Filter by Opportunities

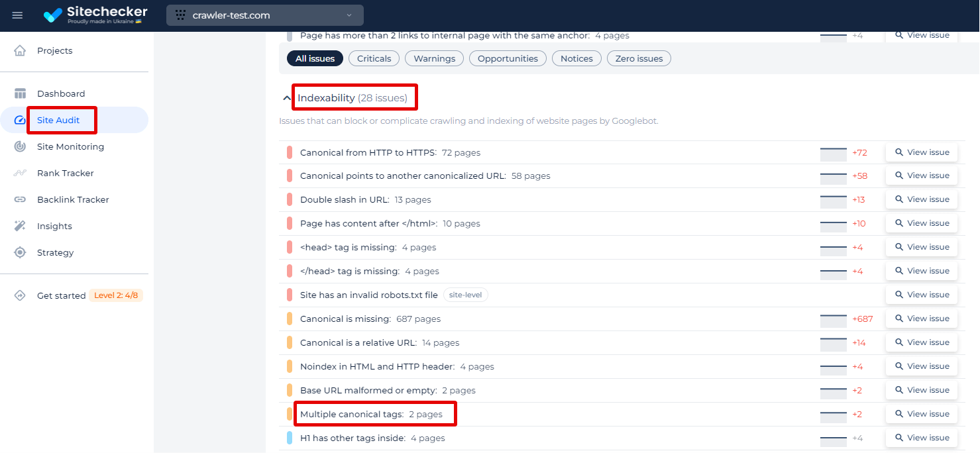(508, 58)
